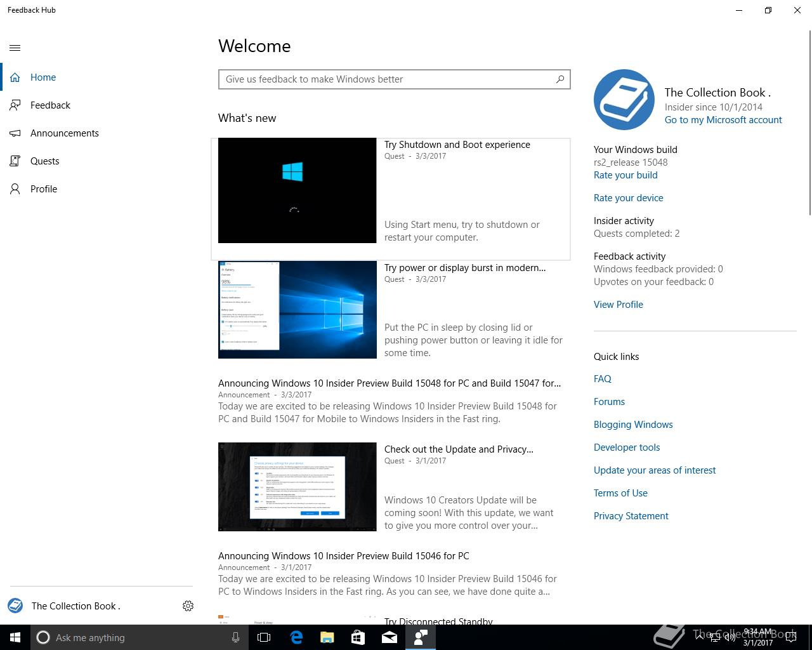The height and width of the screenshot is (650, 812).
Task: Click the Feedback person icon in sidebar
Action: coord(15,105)
